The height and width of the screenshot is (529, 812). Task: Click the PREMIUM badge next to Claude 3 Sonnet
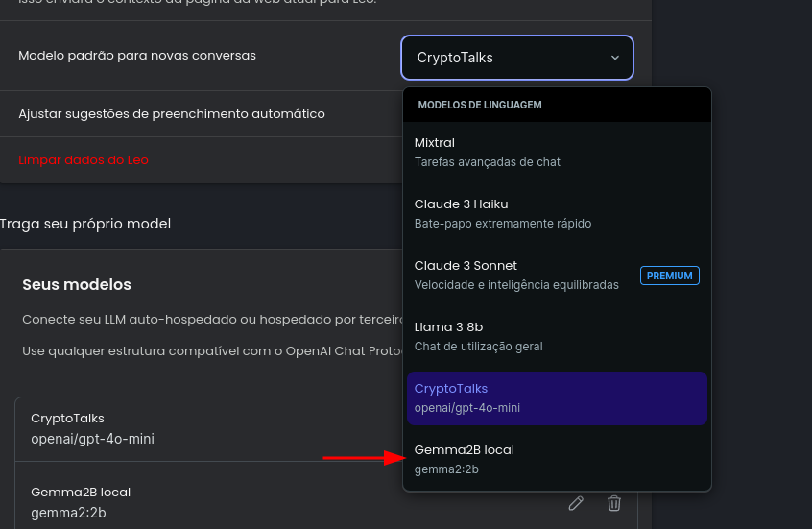(669, 276)
